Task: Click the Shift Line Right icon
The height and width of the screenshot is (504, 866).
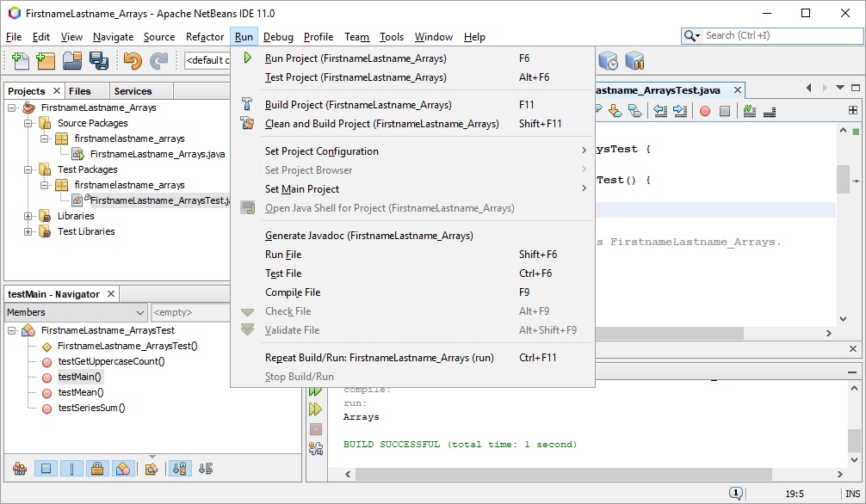Action: 680,111
